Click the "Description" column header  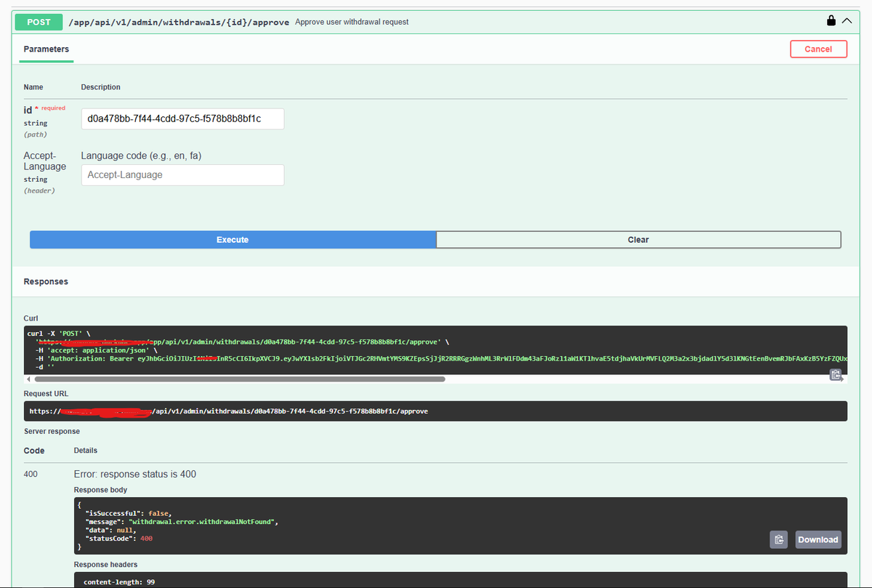[x=101, y=87]
